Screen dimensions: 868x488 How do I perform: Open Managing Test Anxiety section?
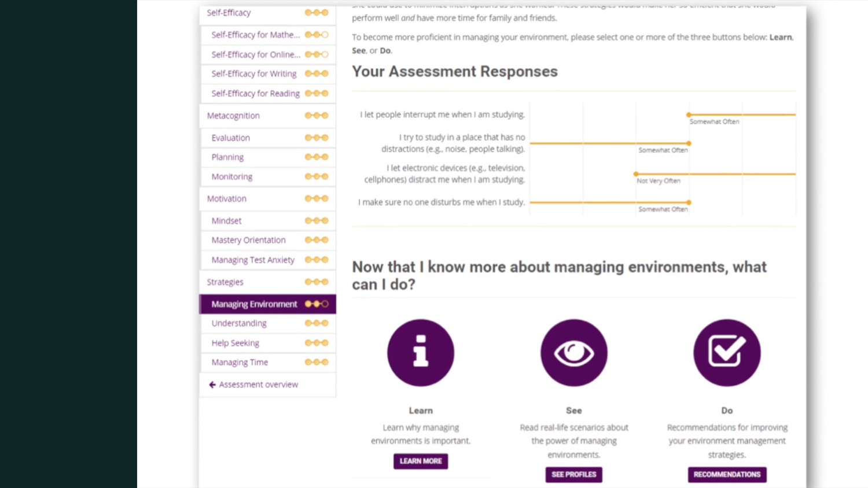tap(253, 260)
